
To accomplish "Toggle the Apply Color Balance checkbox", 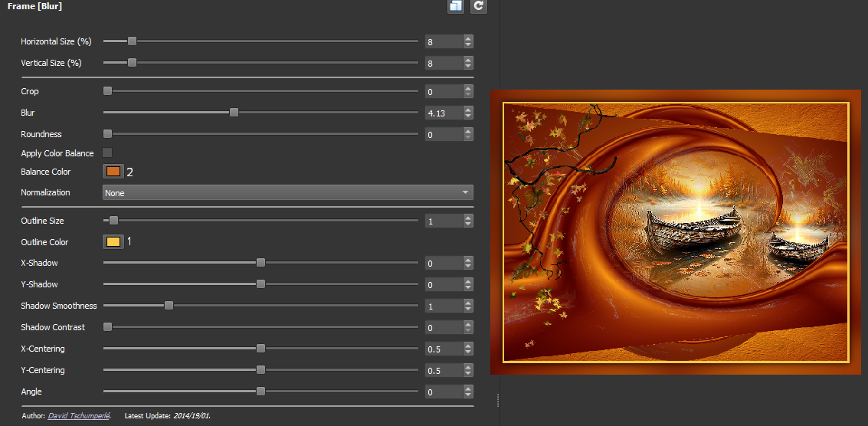I will [107, 153].
